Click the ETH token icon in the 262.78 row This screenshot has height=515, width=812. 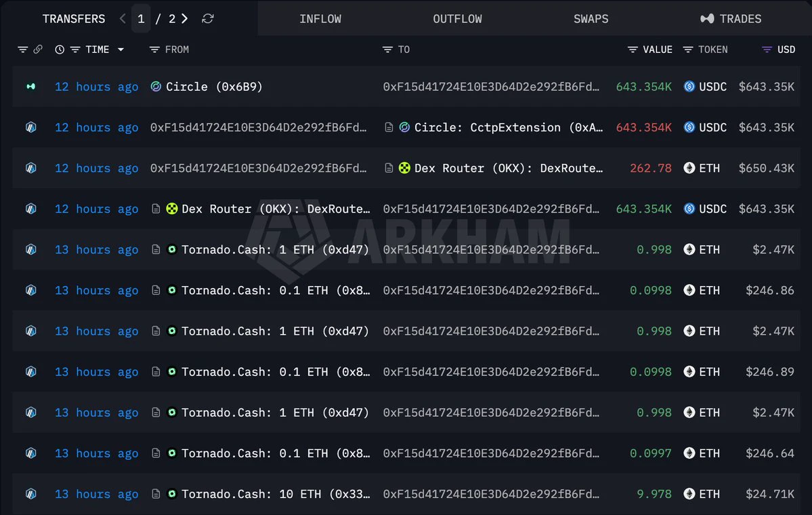[x=689, y=168]
